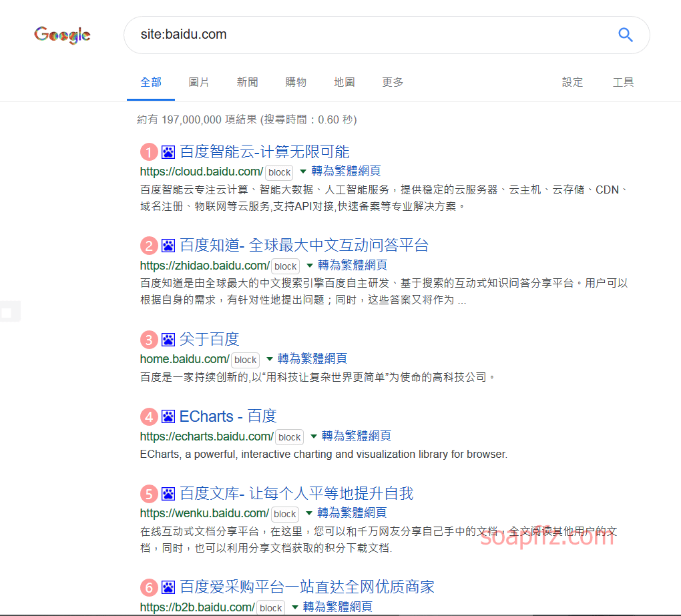Image resolution: width=681 pixels, height=616 pixels.
Task: Click the Google logo
Action: tap(63, 35)
